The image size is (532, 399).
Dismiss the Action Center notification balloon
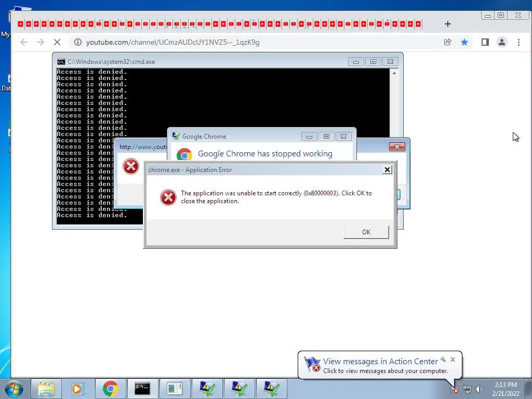pos(453,360)
